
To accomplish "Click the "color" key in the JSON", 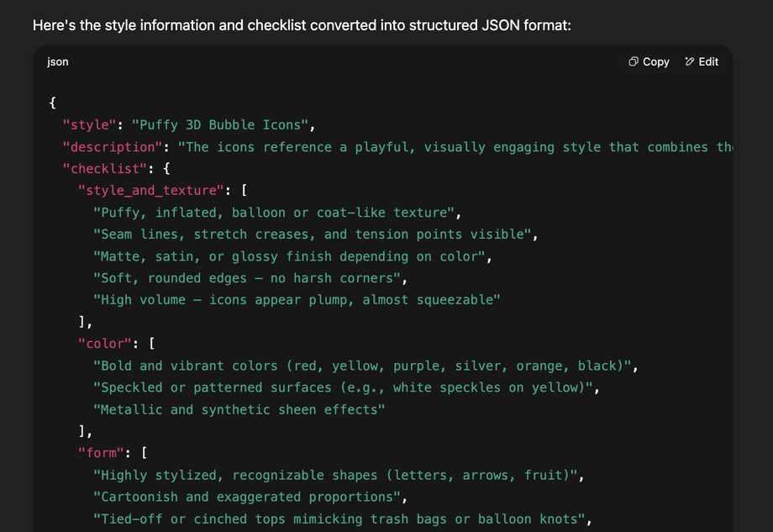I will tap(105, 344).
